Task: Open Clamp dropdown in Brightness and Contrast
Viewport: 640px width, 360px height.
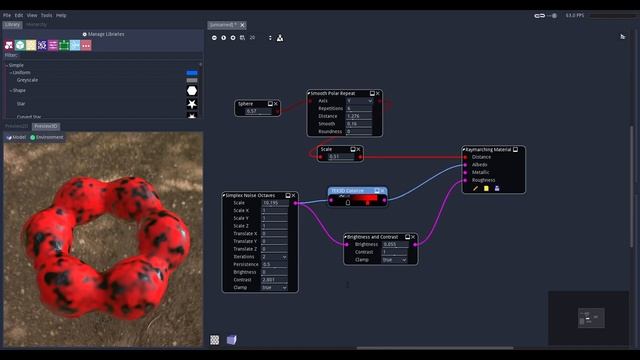Action: pos(394,260)
